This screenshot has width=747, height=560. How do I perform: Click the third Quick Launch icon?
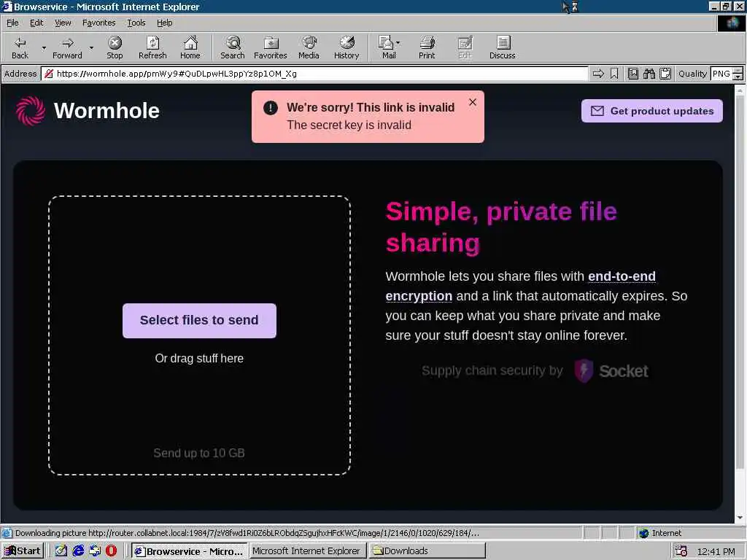(95, 551)
